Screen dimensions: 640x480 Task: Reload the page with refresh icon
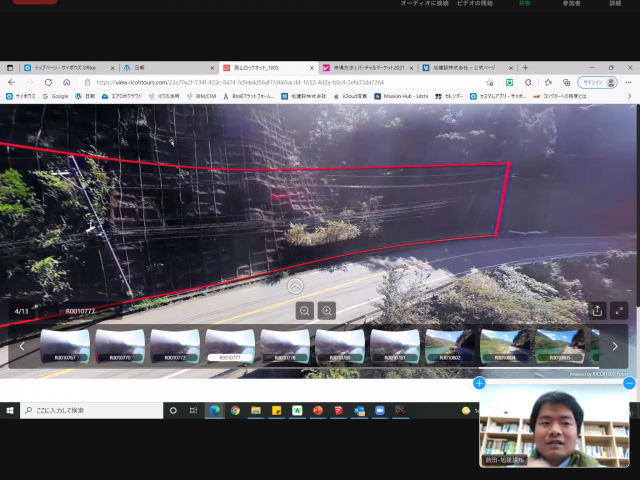tap(48, 82)
